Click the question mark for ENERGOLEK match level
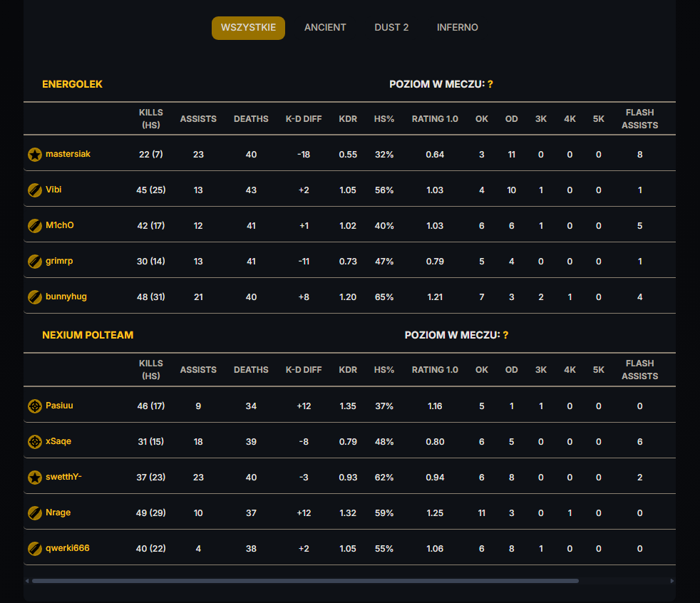This screenshot has width=700, height=603. pyautogui.click(x=490, y=84)
